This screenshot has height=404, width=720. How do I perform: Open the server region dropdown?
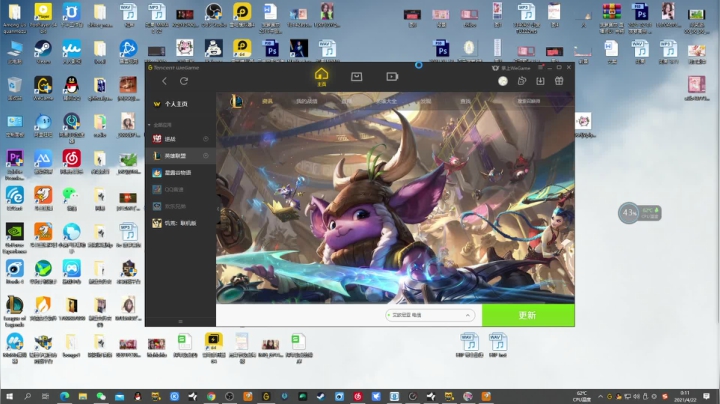click(429, 315)
